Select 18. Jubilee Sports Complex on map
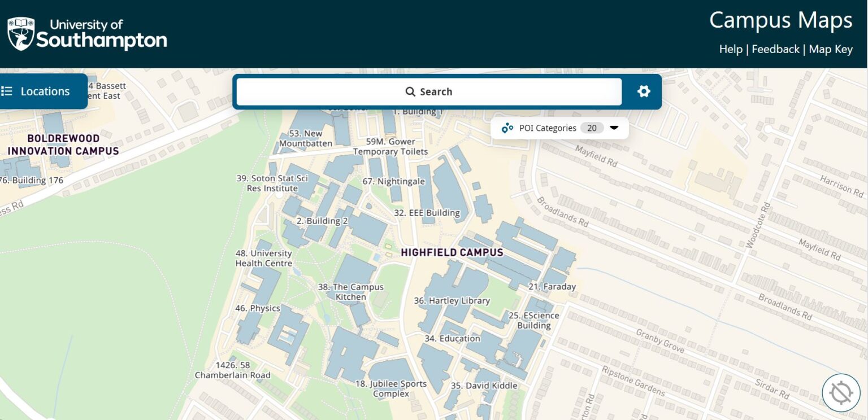The image size is (868, 420). pyautogui.click(x=390, y=388)
